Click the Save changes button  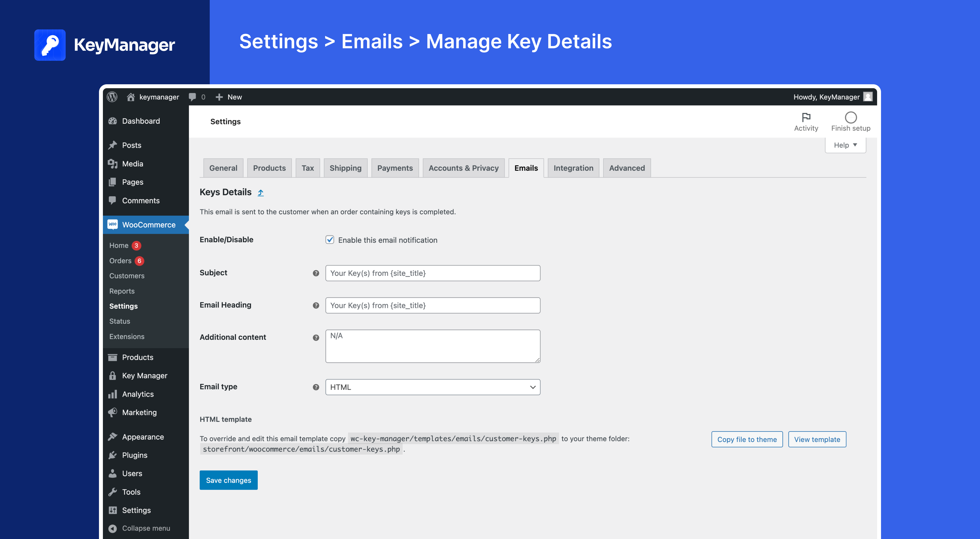click(x=229, y=480)
